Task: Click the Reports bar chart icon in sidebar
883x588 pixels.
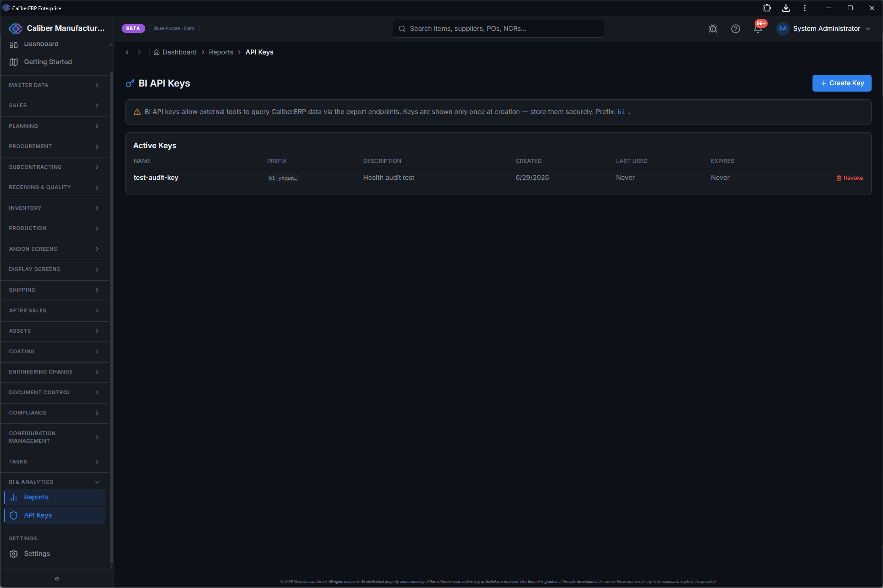Action: coord(14,497)
